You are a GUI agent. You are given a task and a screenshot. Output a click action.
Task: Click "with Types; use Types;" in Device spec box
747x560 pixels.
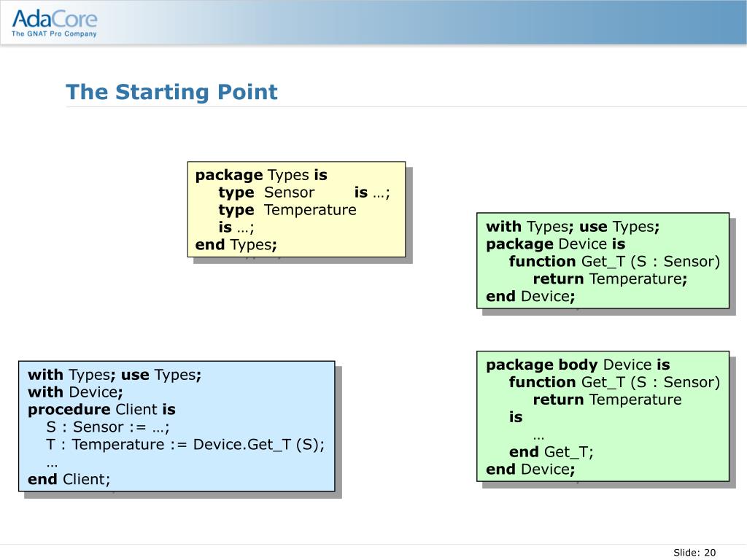(573, 227)
